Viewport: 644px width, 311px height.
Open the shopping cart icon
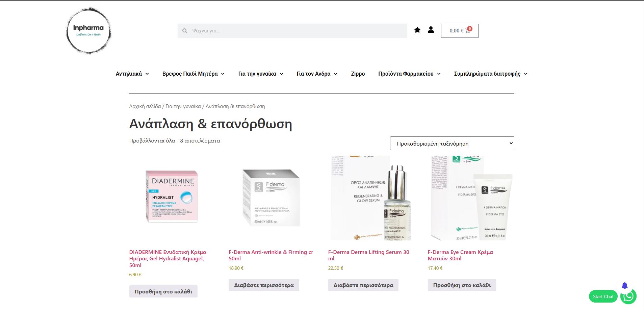coord(468,31)
